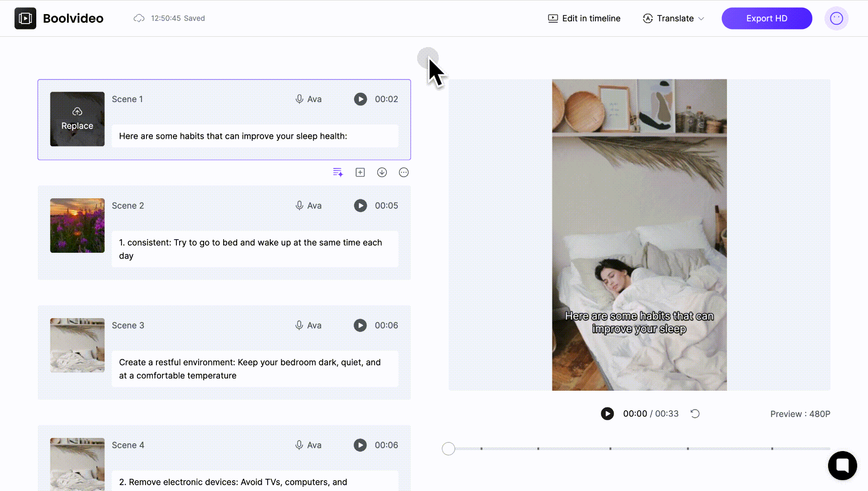
Task: Click the cloud save status icon
Action: coord(139,18)
